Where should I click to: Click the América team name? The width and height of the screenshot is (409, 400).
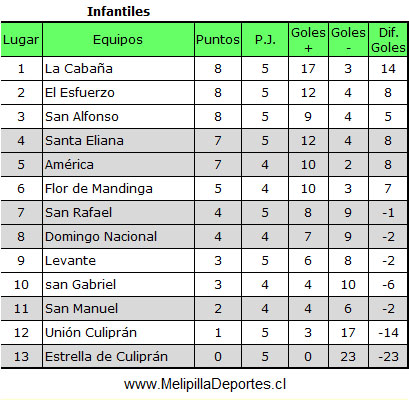(x=69, y=165)
